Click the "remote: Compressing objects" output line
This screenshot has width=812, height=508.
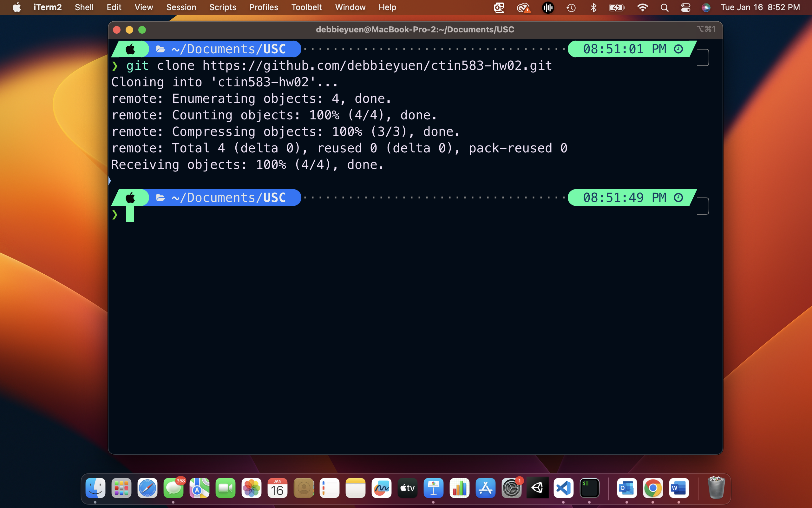285,132
